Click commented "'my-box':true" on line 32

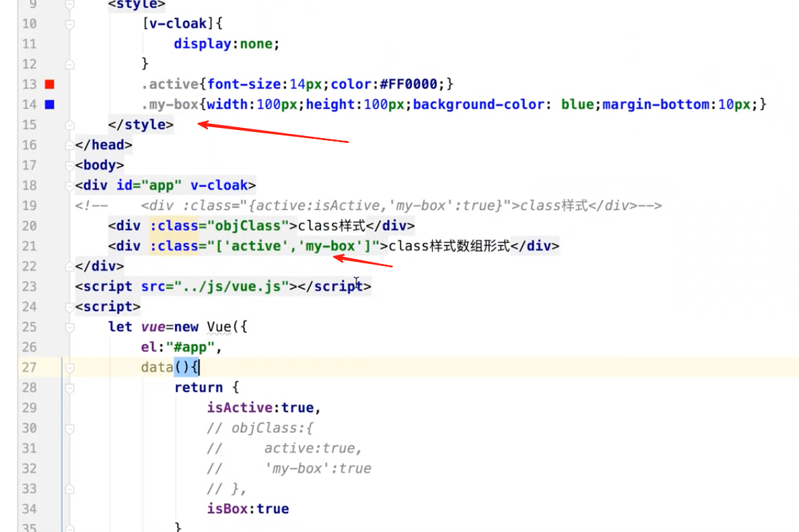pos(318,468)
